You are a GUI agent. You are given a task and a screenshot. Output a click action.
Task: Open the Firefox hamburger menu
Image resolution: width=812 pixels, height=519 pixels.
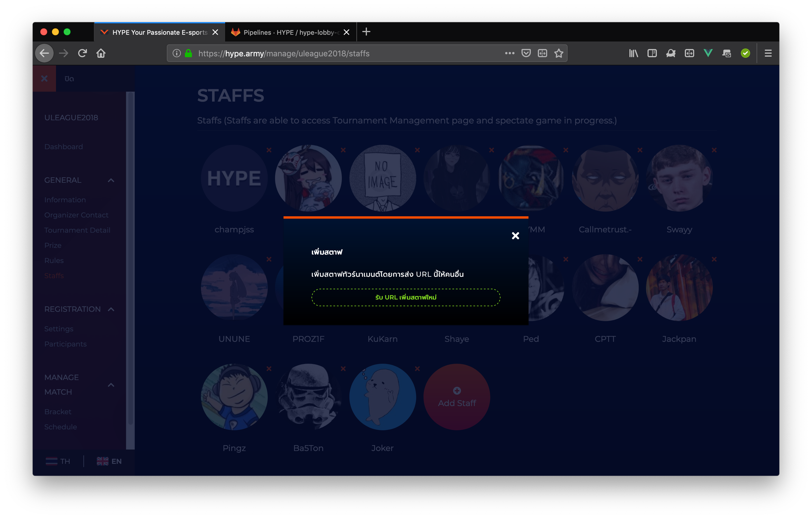[768, 53]
